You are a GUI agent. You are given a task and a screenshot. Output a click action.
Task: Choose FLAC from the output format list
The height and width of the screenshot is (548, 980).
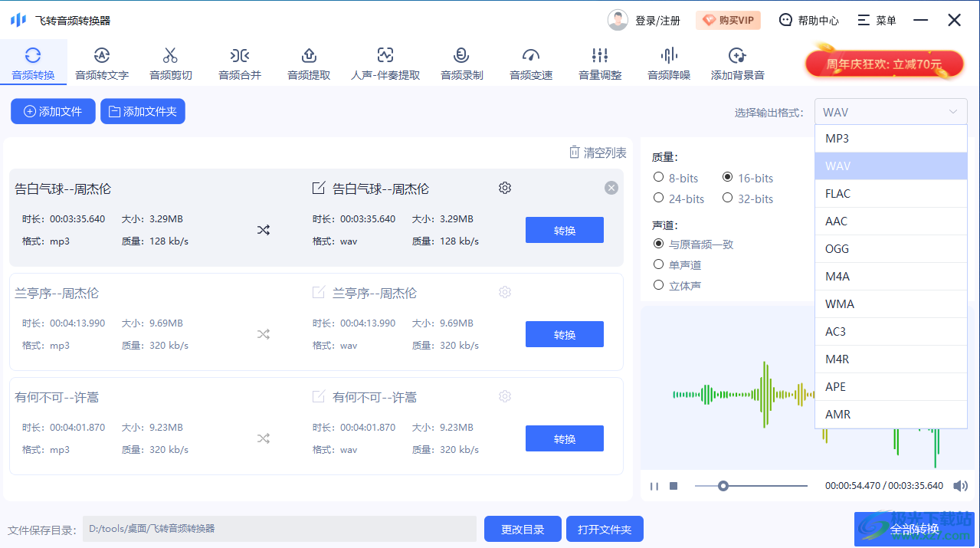coord(838,193)
